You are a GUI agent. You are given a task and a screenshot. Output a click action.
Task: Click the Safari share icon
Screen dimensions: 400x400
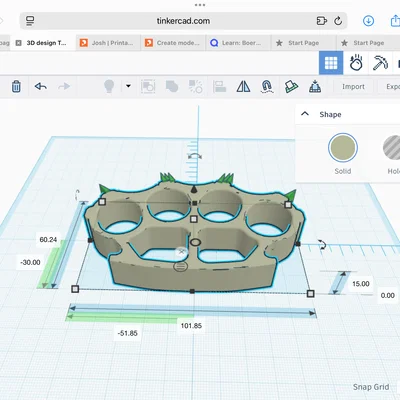pyautogui.click(x=395, y=21)
